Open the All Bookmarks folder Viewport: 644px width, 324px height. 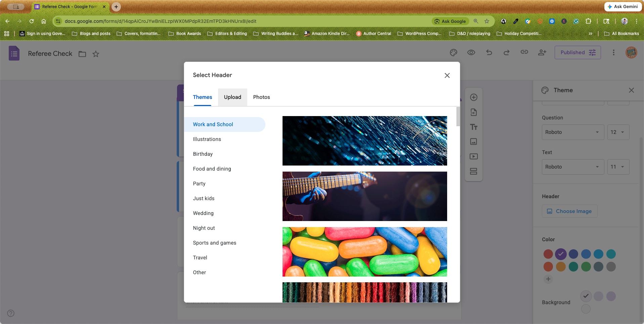pos(621,34)
